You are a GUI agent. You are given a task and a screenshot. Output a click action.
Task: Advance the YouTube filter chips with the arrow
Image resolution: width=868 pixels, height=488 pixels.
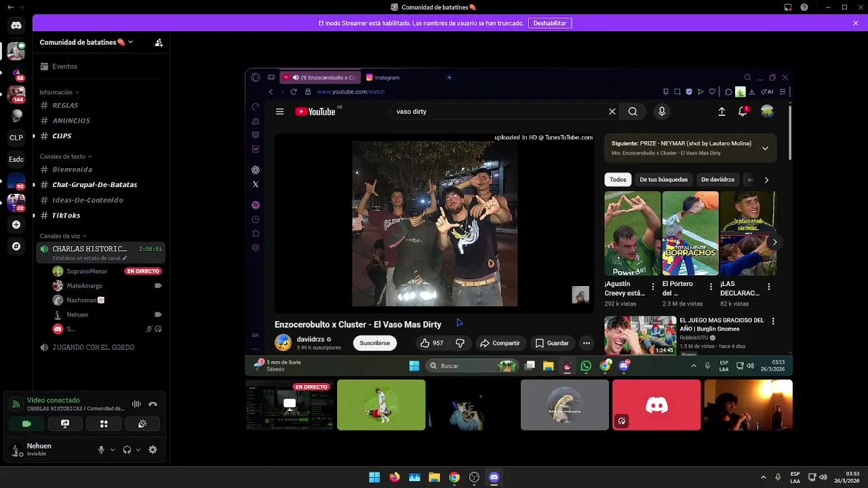(766, 180)
